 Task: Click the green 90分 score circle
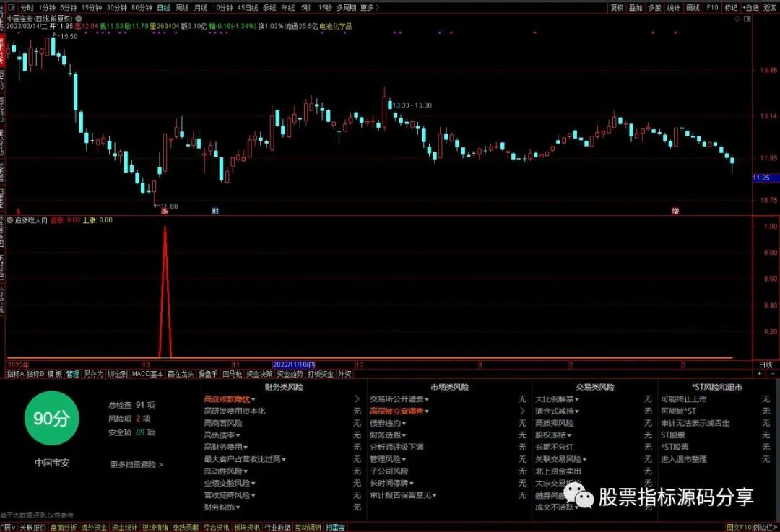52,418
